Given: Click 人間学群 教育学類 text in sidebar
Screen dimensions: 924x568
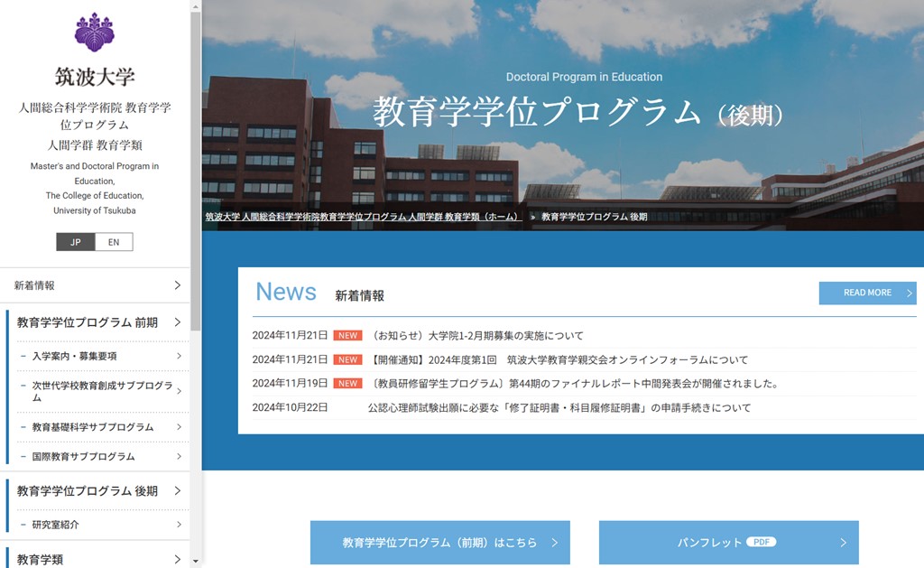Looking at the screenshot, I should (95, 145).
